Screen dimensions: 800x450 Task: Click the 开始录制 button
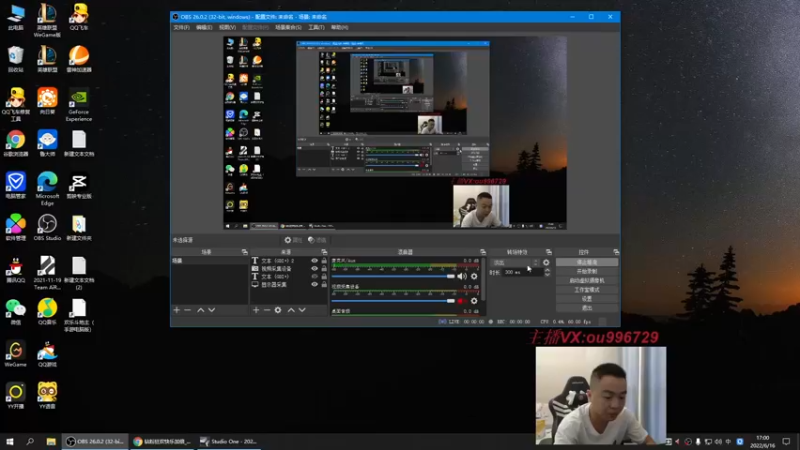(x=587, y=271)
